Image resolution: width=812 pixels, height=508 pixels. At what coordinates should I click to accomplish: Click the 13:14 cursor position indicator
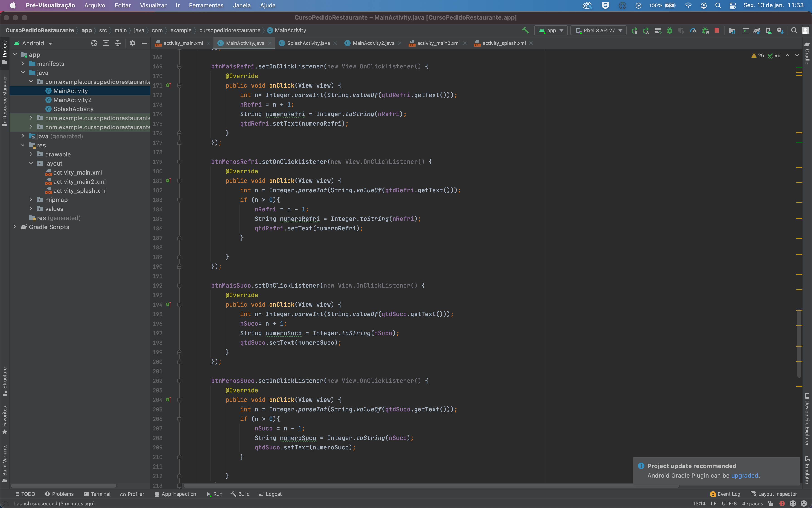tap(699, 503)
